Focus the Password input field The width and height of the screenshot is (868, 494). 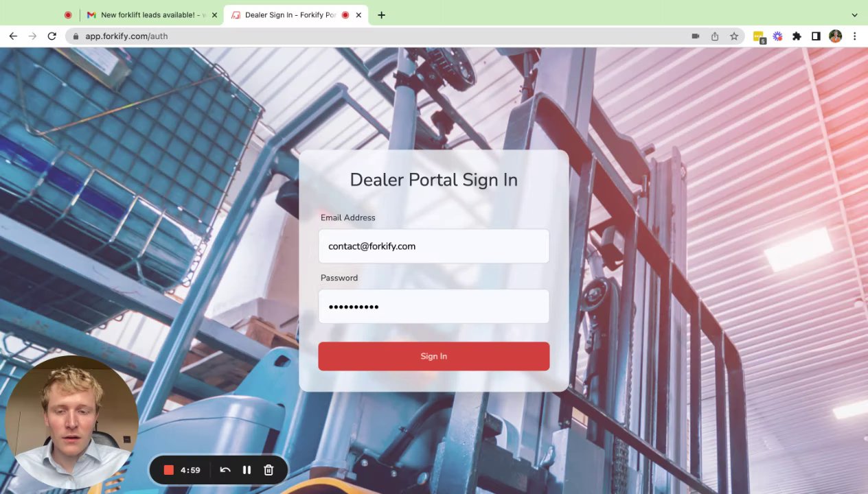433,306
